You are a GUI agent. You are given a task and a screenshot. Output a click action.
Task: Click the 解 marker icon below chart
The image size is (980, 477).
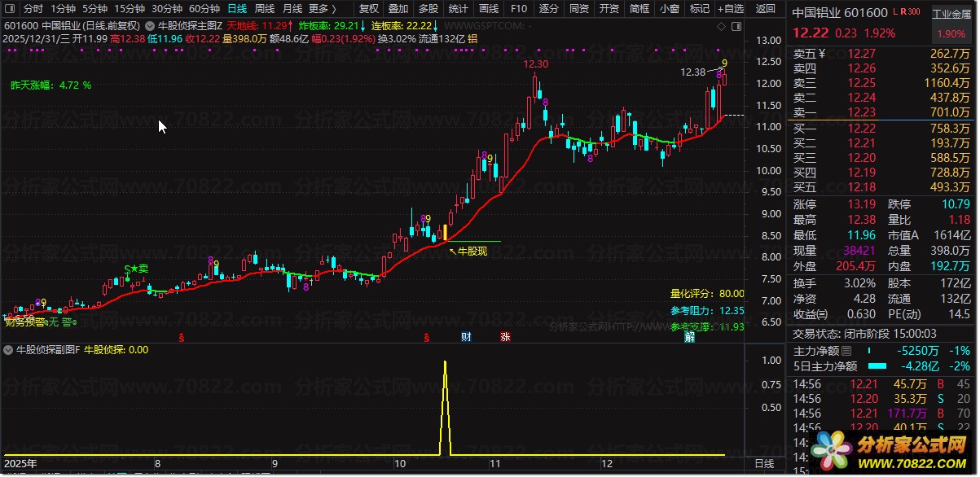coord(689,336)
